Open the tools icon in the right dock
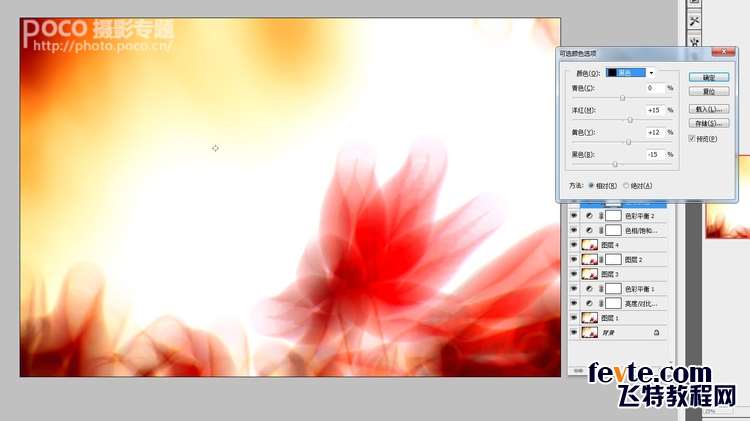 695,21
